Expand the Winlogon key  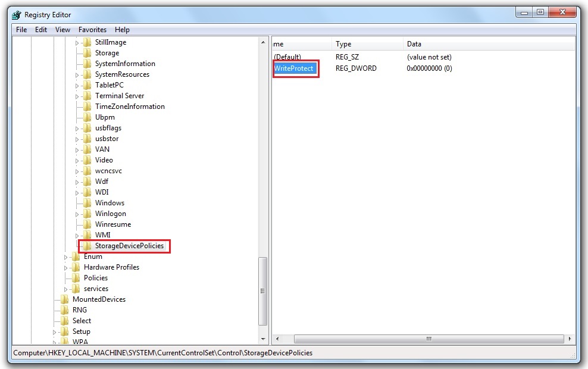coord(77,214)
